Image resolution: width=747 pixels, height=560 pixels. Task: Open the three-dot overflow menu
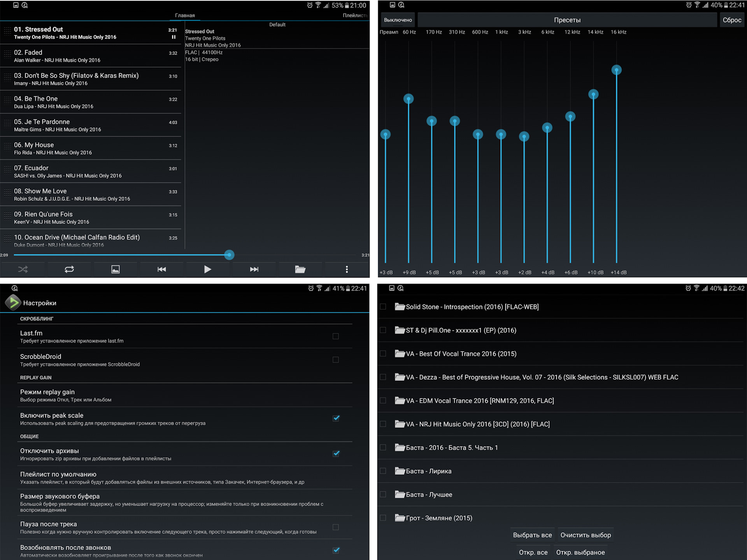point(347,269)
